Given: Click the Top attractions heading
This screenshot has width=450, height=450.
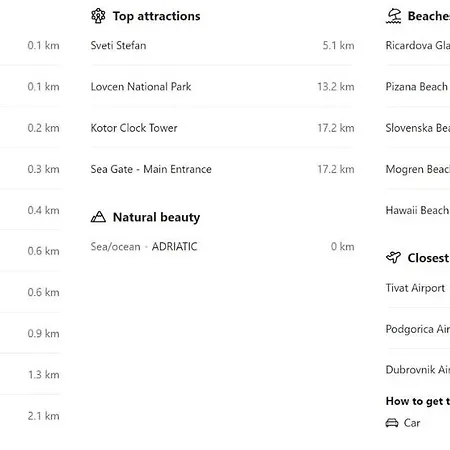Looking at the screenshot, I should [x=156, y=16].
